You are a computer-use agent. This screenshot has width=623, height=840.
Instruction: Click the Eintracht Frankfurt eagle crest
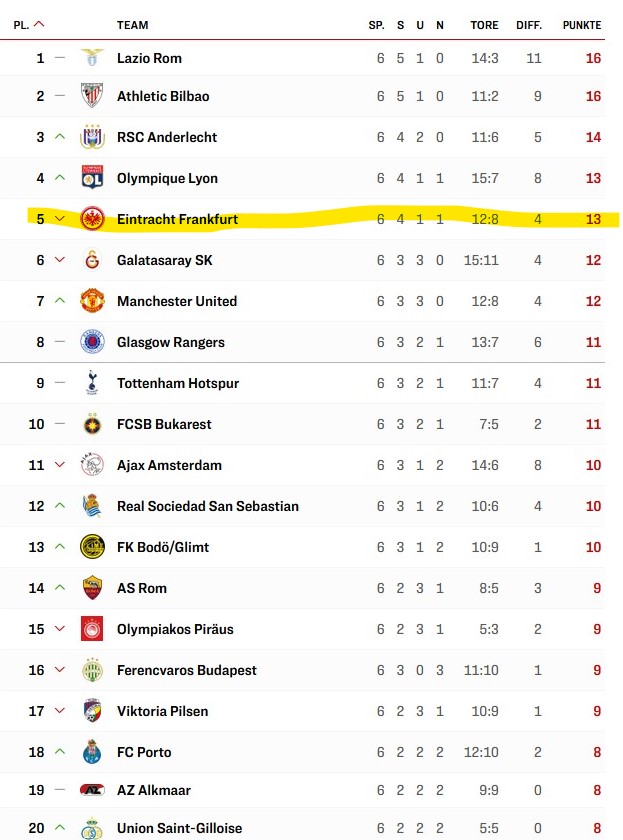coord(92,219)
